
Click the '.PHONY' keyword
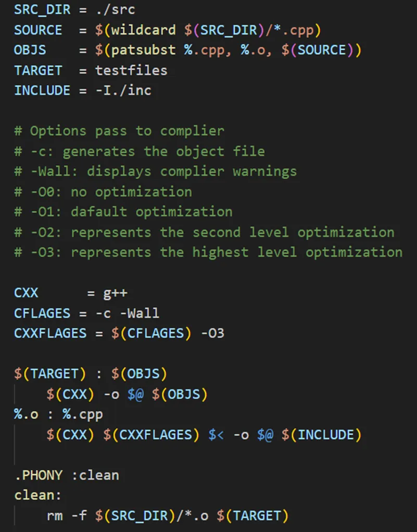point(38,475)
